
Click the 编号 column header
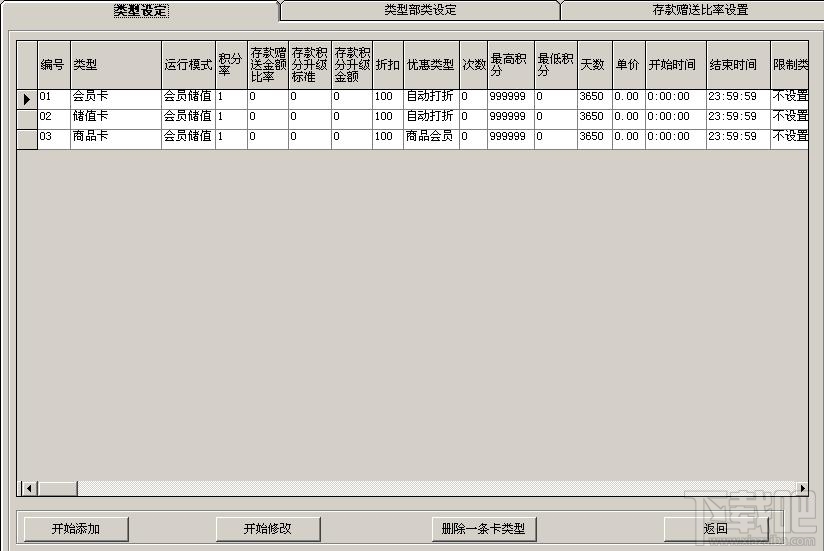(54, 65)
